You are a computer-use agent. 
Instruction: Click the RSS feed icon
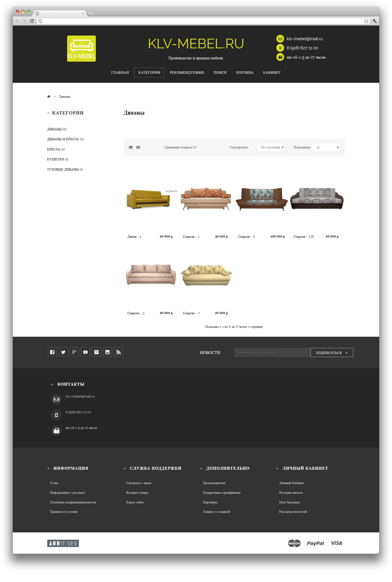[118, 352]
